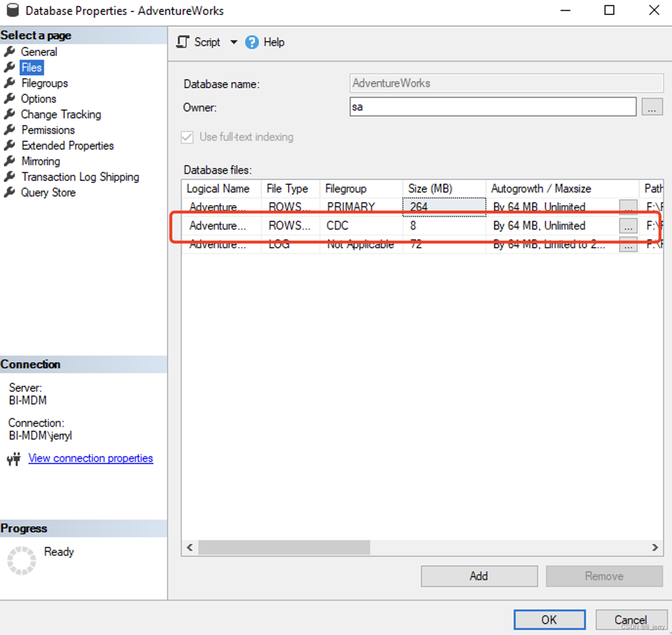Open View connection properties link
The image size is (672, 635).
coord(91,458)
